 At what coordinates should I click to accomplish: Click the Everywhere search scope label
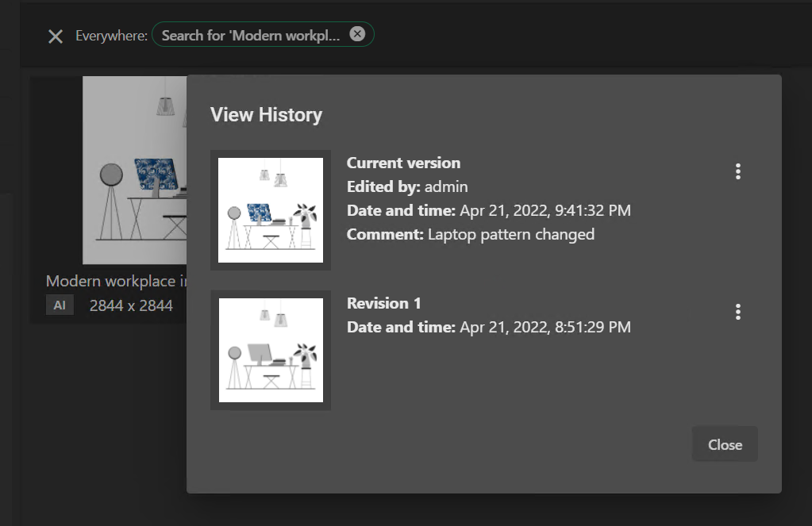tap(111, 36)
